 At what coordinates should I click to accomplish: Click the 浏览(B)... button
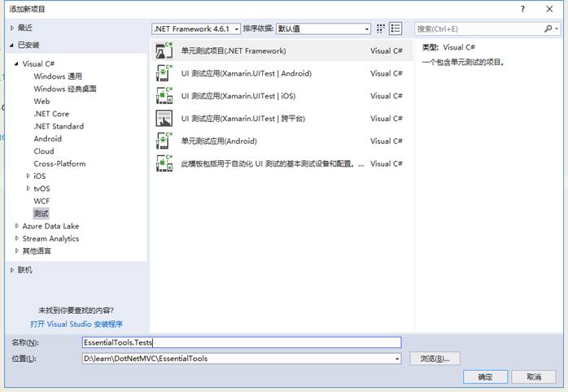click(435, 359)
